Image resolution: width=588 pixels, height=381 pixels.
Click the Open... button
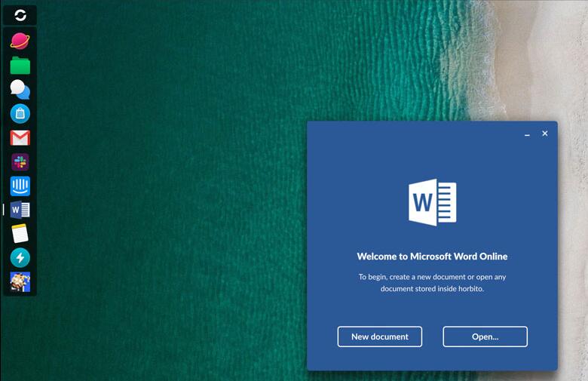coord(485,336)
